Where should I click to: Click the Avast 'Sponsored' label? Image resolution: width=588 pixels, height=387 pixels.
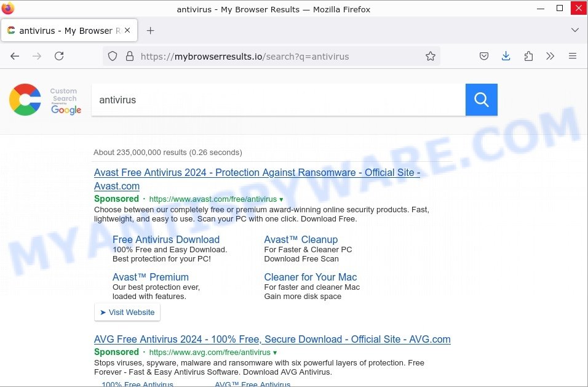[x=116, y=199]
